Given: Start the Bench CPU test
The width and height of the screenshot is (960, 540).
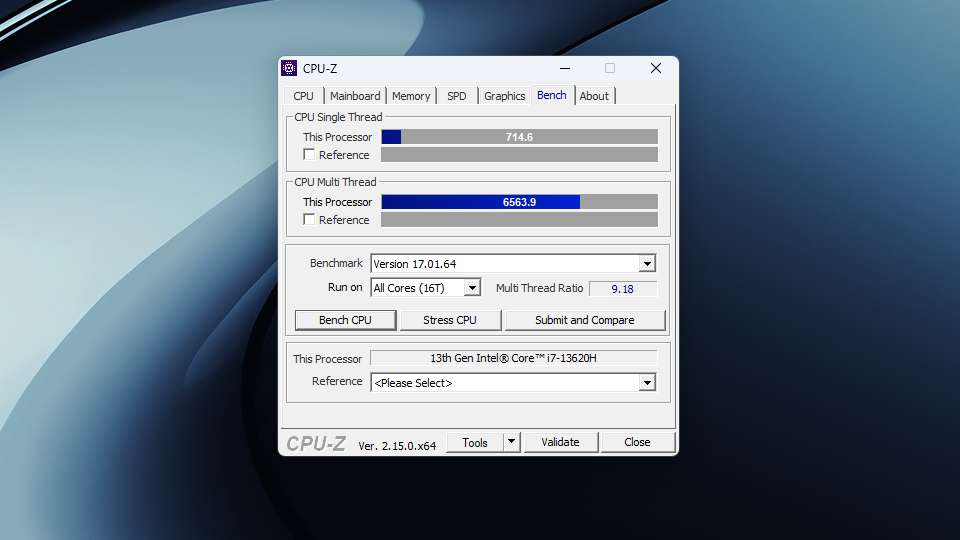Looking at the screenshot, I should (345, 320).
